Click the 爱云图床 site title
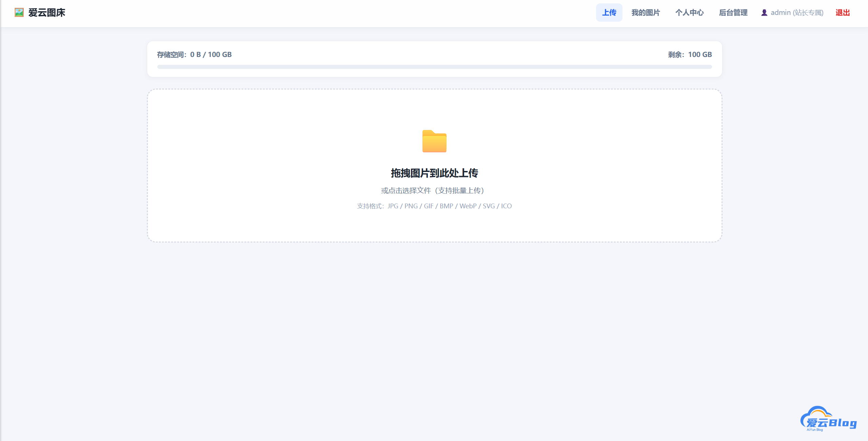The width and height of the screenshot is (868, 441). coord(47,13)
